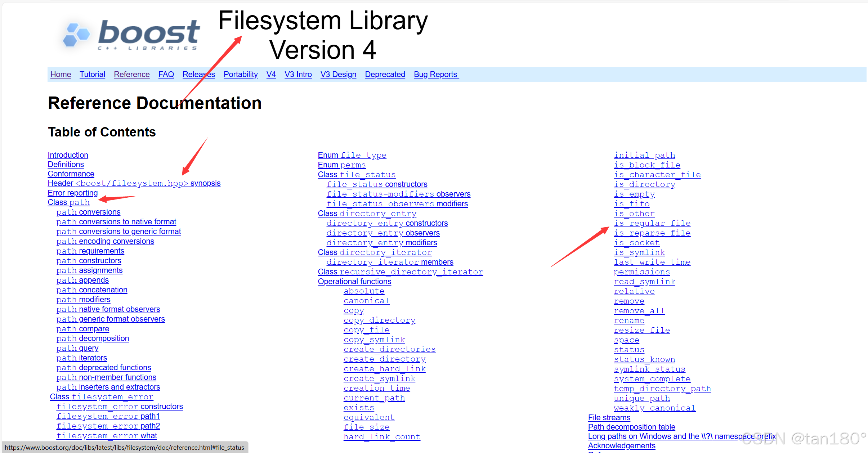Open the Error reporting section
Viewport: 868px width, 453px height.
[73, 193]
